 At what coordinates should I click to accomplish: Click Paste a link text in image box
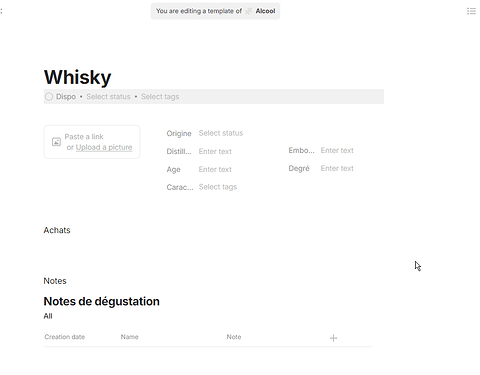click(84, 137)
